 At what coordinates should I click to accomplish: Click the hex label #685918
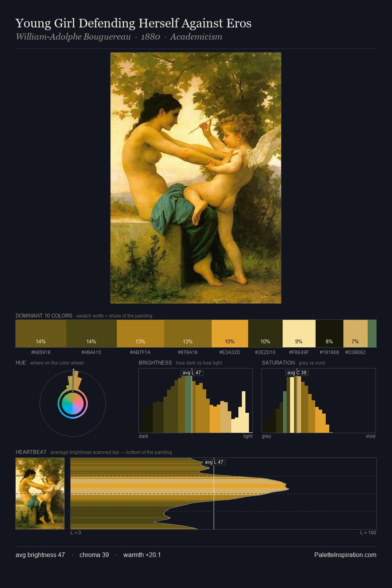pos(41,352)
